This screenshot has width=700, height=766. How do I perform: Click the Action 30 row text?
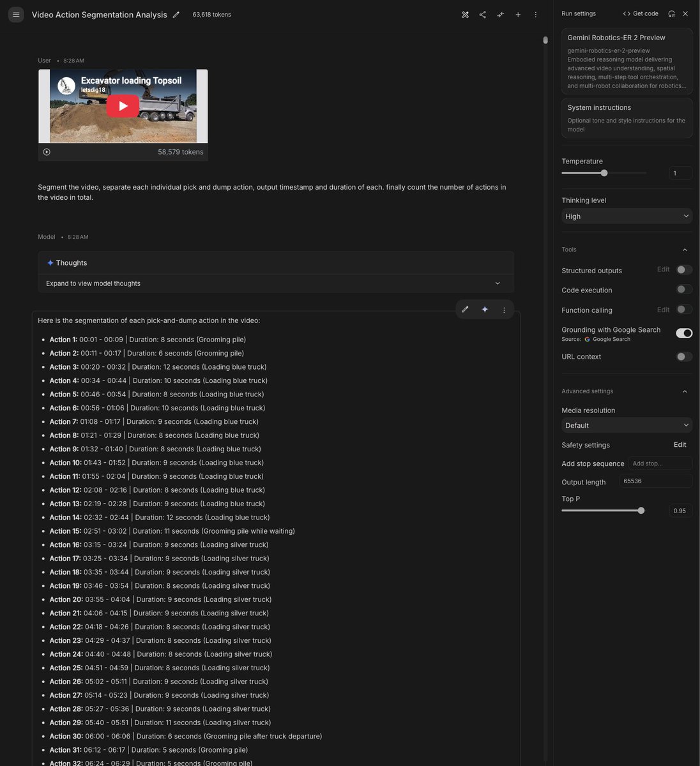186,736
